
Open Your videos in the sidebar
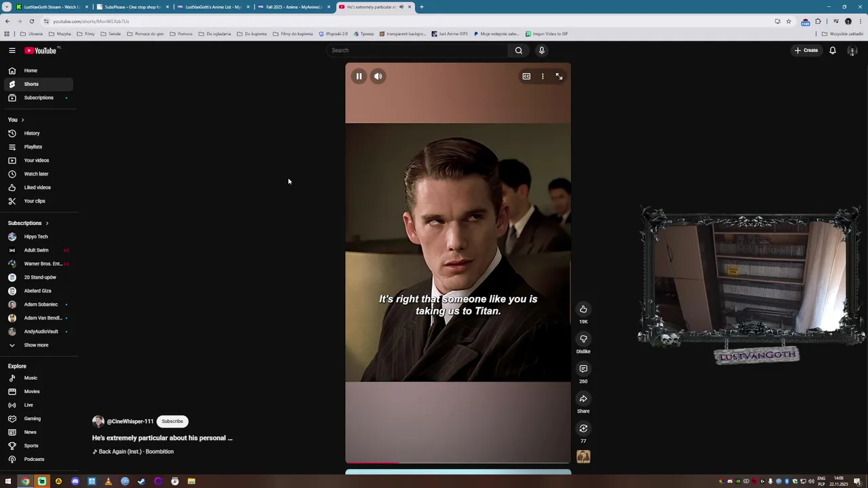coord(38,161)
